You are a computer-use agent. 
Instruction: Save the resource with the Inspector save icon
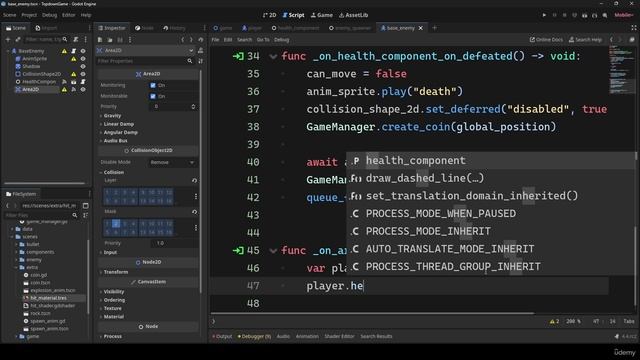coord(120,40)
